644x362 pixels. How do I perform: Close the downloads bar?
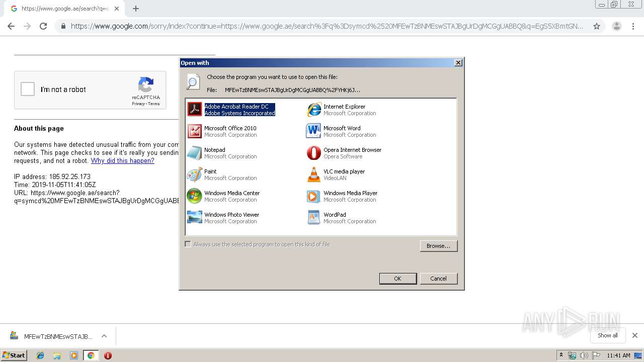point(635,335)
